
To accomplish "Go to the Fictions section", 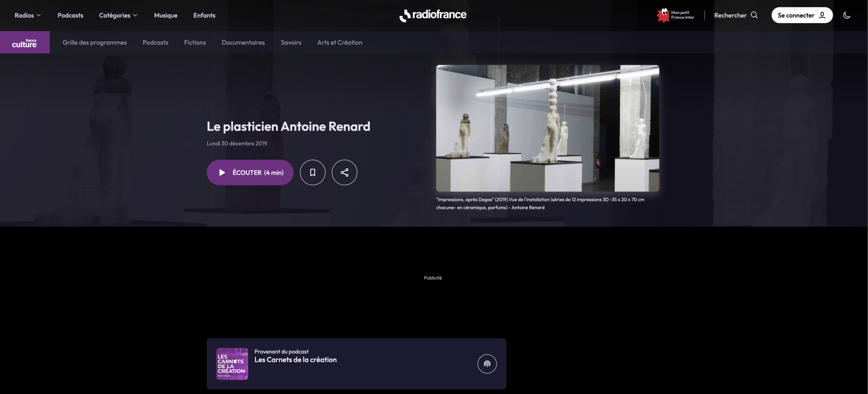I will point(195,43).
